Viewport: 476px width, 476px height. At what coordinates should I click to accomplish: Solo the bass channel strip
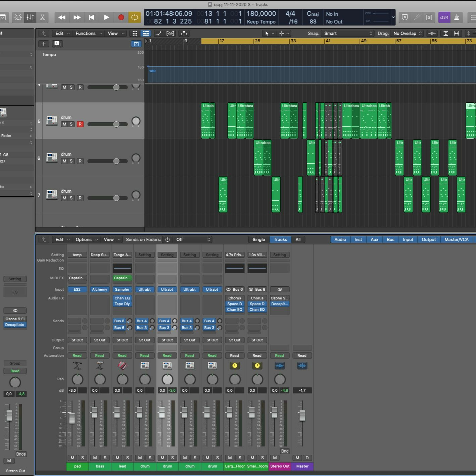point(105,458)
